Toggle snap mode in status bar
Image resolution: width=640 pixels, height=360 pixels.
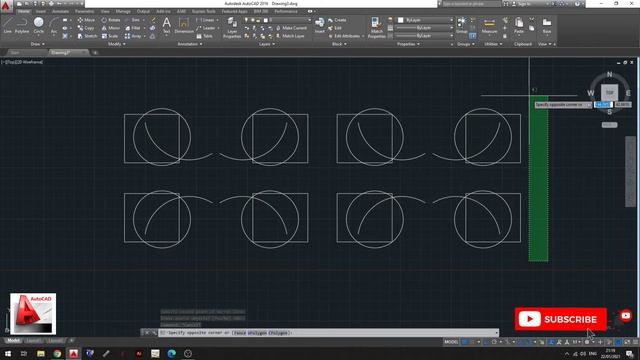473,342
